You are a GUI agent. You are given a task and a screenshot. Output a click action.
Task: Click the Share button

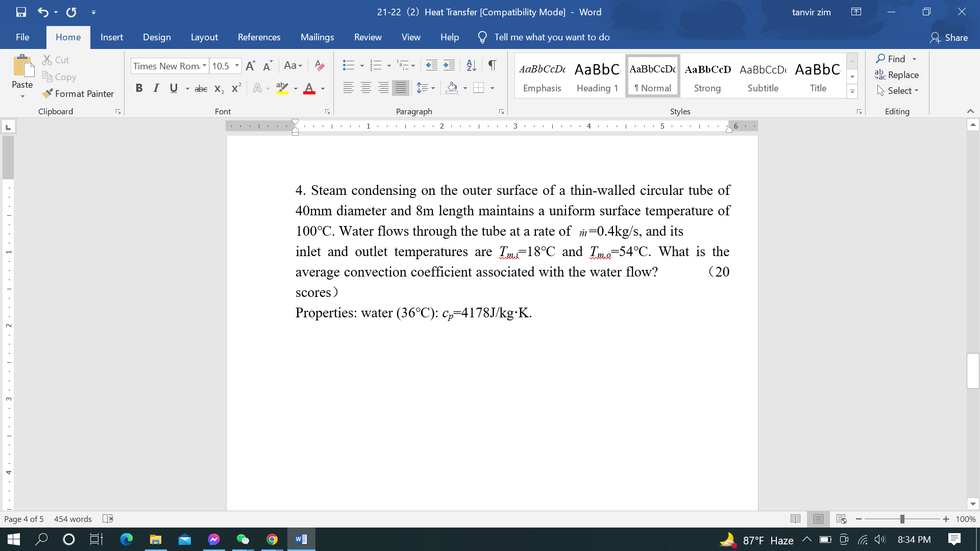[949, 37]
